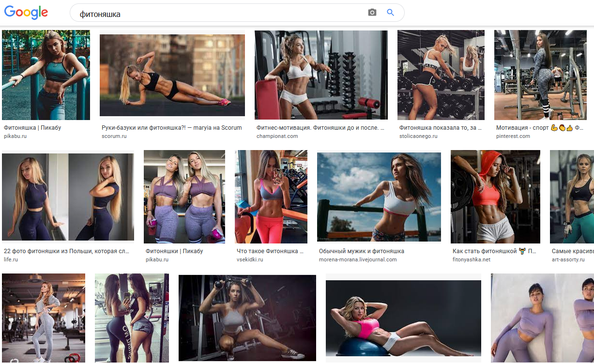Open the championat.com source link
Screen dimensions: 594x364
[277, 136]
